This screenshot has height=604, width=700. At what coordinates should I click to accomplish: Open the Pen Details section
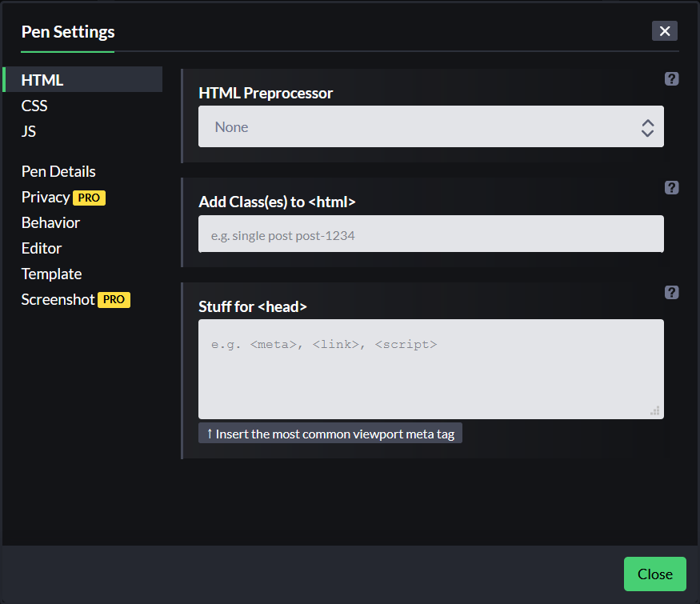coord(58,171)
